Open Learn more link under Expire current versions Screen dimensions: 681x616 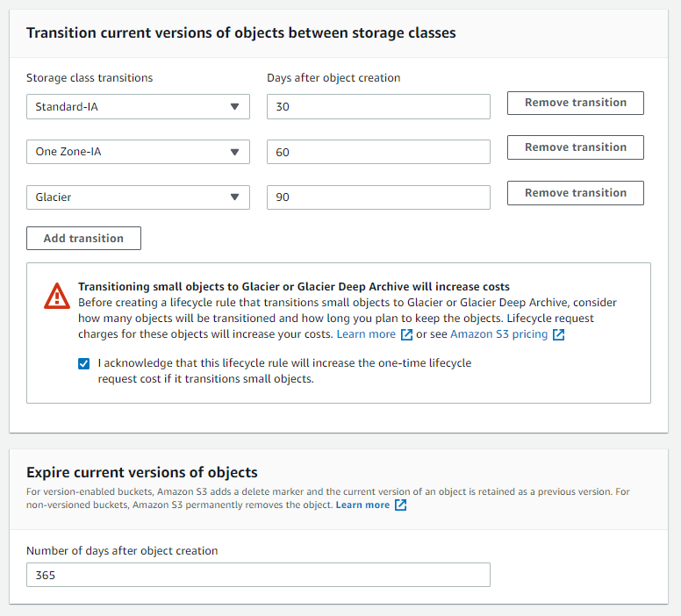tap(362, 505)
